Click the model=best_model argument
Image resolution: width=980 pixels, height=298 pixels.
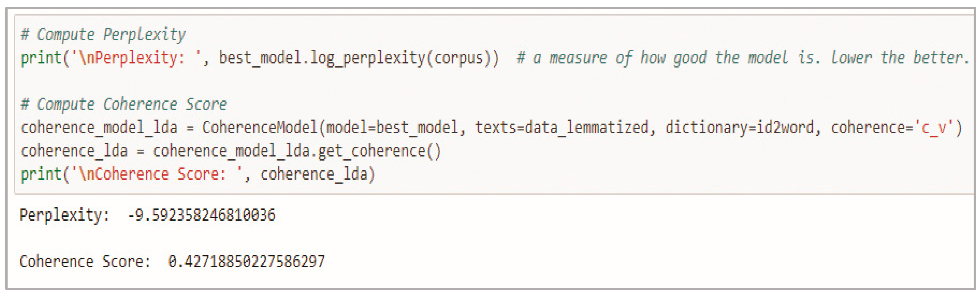click(392, 127)
